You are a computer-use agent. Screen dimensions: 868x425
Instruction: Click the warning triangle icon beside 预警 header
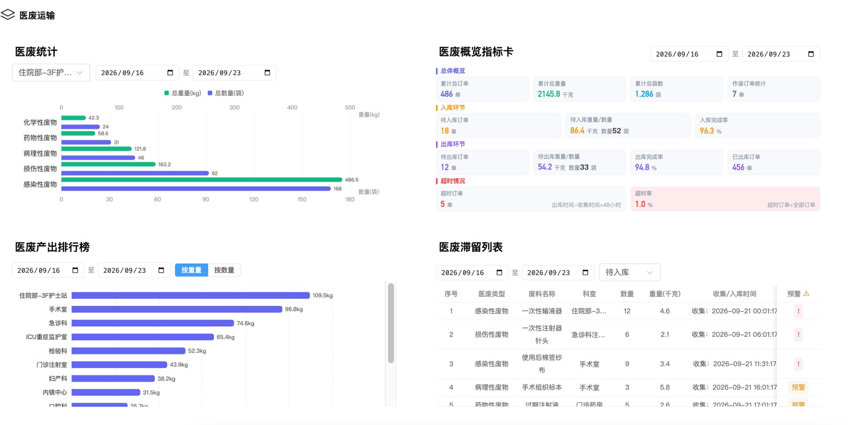(x=806, y=293)
